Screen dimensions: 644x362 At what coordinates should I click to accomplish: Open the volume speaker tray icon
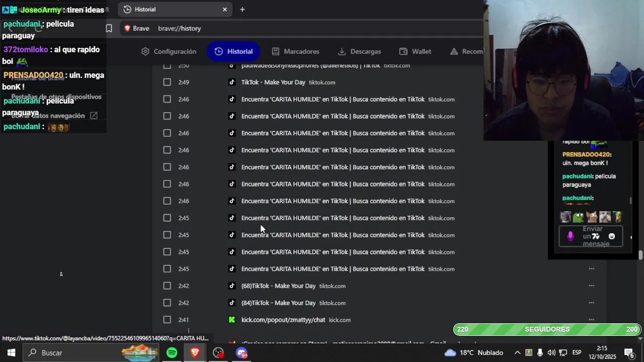pos(551,353)
